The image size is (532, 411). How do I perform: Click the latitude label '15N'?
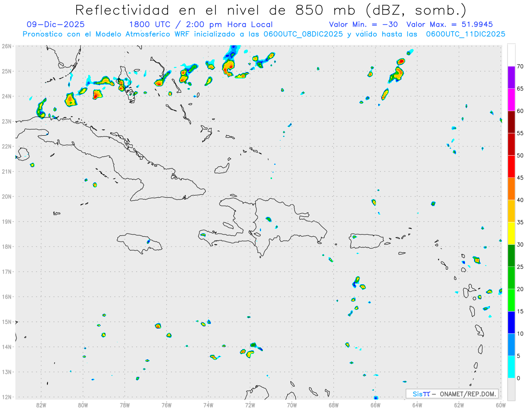pos(6,321)
